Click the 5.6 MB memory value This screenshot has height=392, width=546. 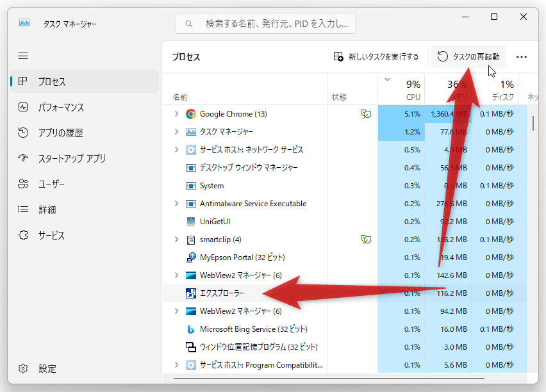pos(456,365)
